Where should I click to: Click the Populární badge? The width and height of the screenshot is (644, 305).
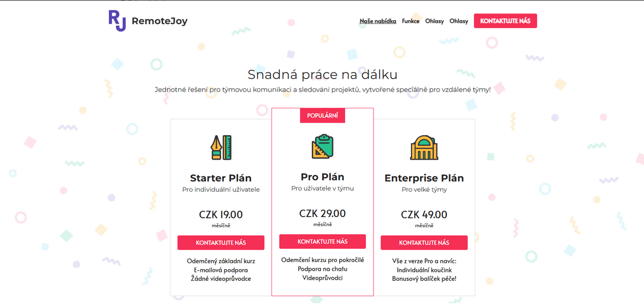[x=322, y=116]
